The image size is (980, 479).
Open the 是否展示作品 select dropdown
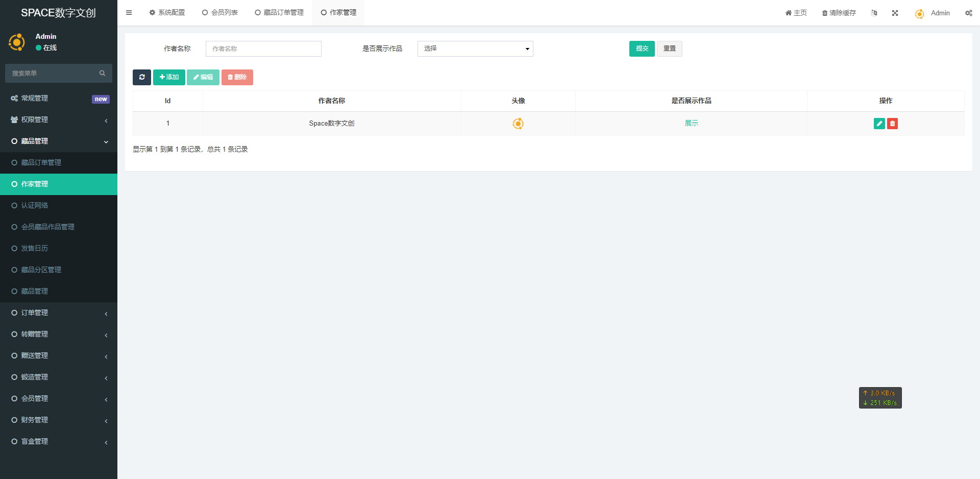click(475, 49)
